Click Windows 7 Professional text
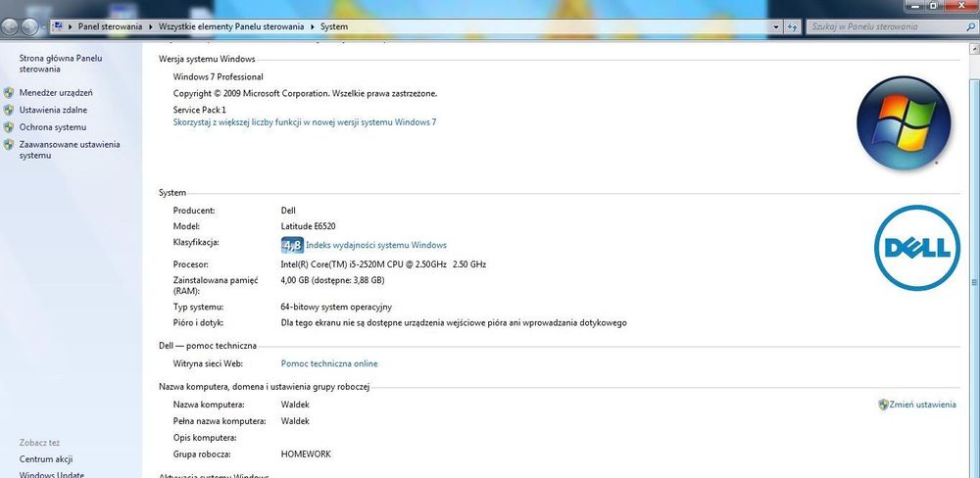This screenshot has height=478, width=980. pos(219,76)
